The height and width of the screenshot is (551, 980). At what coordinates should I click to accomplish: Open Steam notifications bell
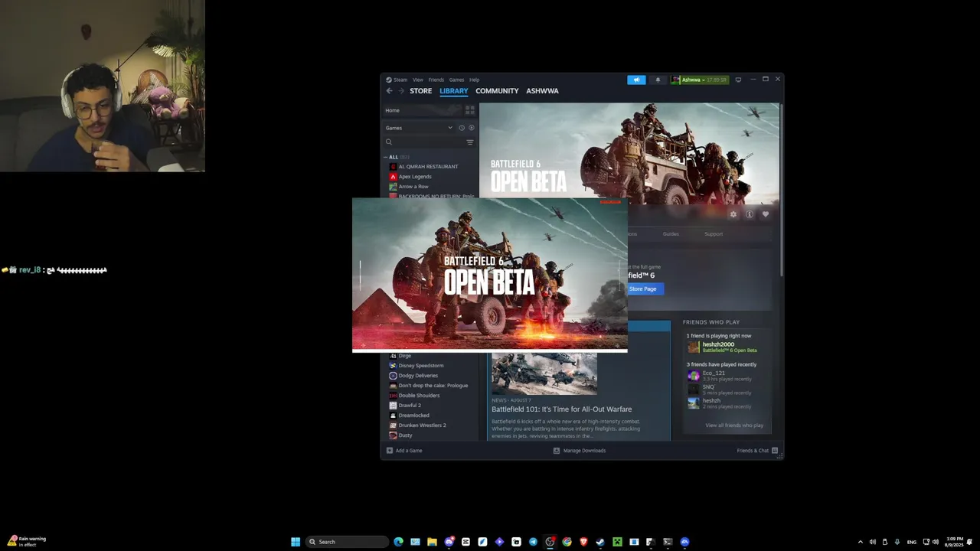tap(658, 80)
